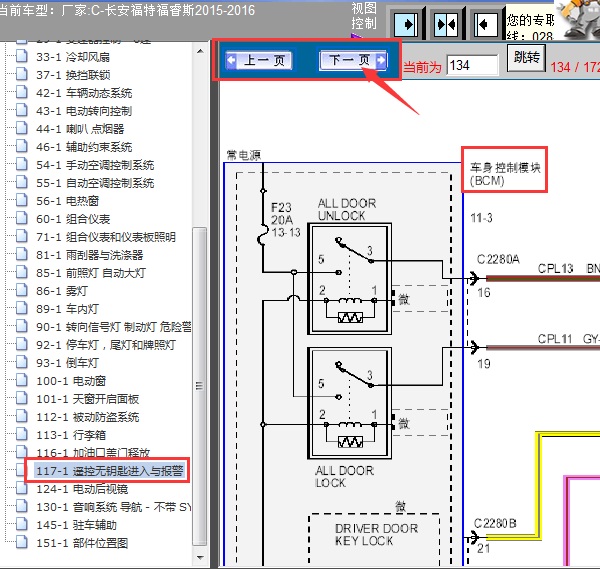Click wire label CPL13
The height and width of the screenshot is (569, 600).
555,269
